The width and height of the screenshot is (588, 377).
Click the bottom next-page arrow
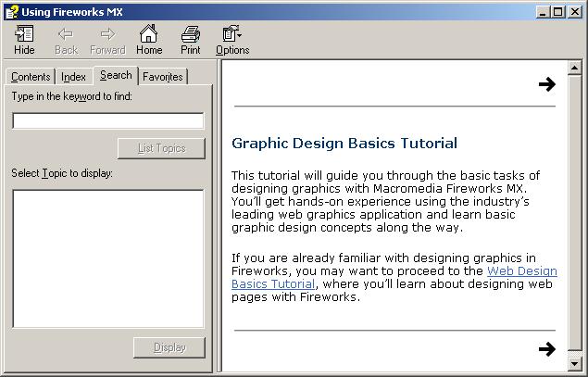(546, 349)
